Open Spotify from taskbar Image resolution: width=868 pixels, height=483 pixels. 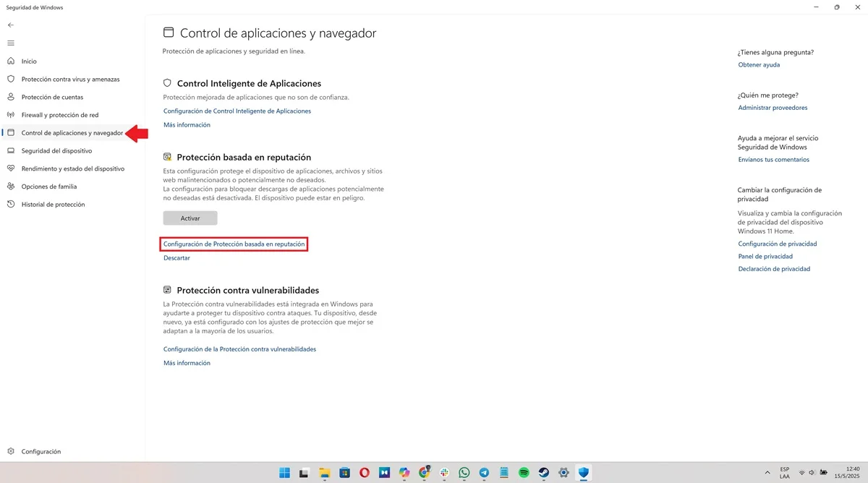[524, 473]
